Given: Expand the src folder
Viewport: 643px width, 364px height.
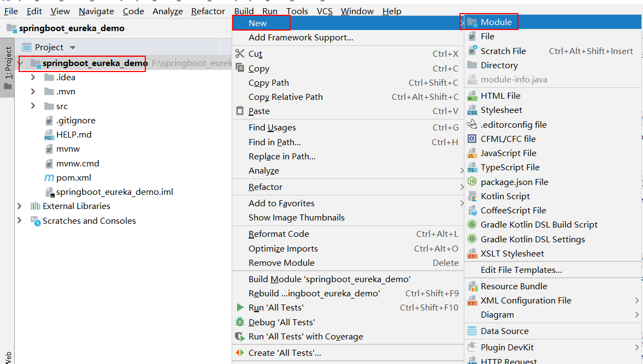Looking at the screenshot, I should pyautogui.click(x=33, y=106).
